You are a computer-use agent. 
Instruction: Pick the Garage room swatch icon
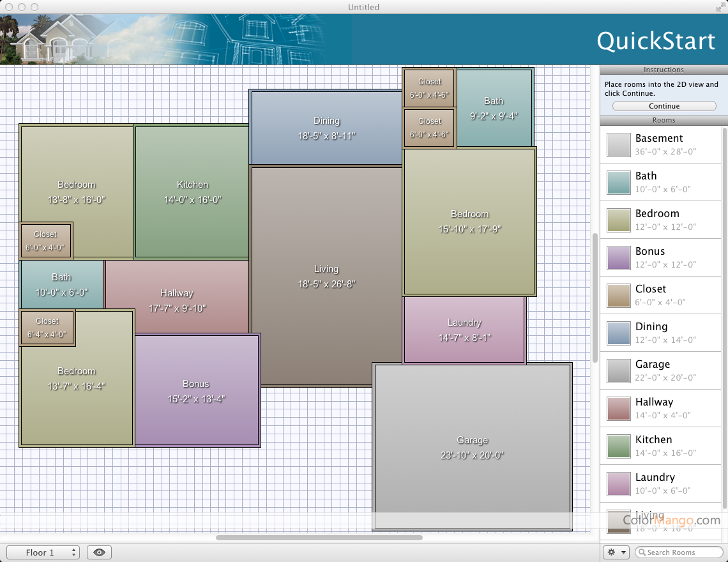coord(618,371)
